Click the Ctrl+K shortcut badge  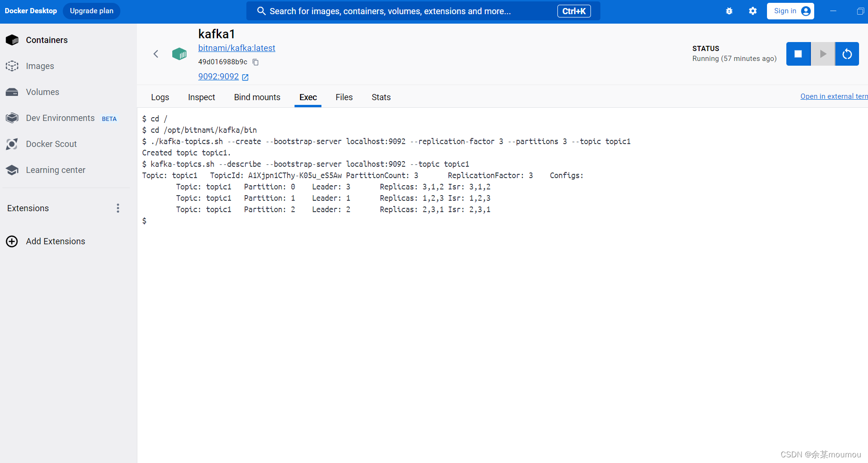pyautogui.click(x=574, y=11)
